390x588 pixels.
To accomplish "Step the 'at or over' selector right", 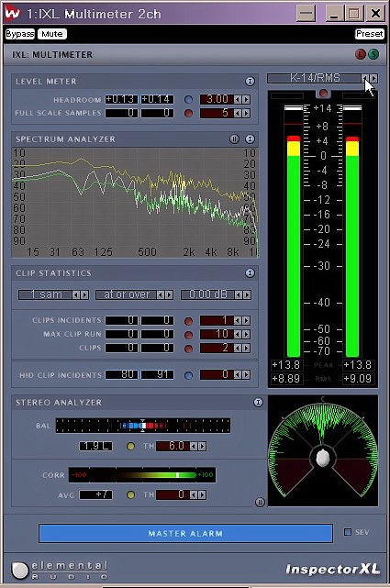I will coord(169,294).
